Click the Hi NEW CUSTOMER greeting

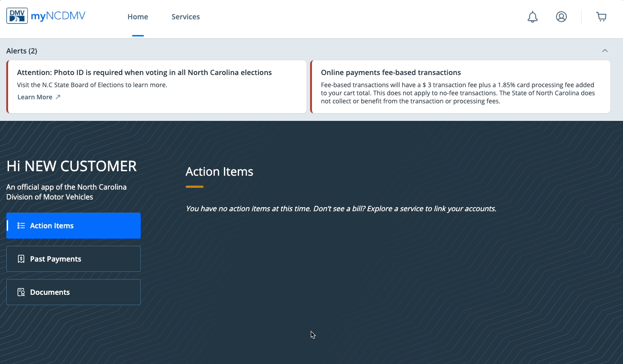71,166
